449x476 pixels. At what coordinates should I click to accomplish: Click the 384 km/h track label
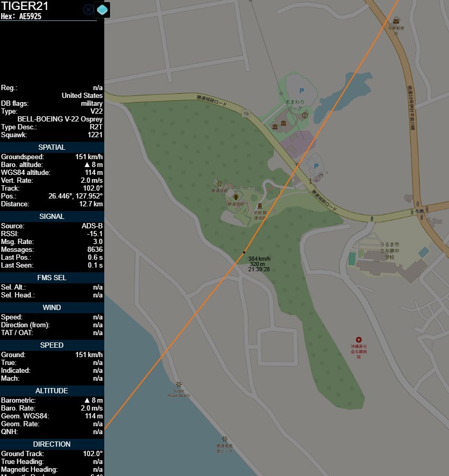coord(259,259)
